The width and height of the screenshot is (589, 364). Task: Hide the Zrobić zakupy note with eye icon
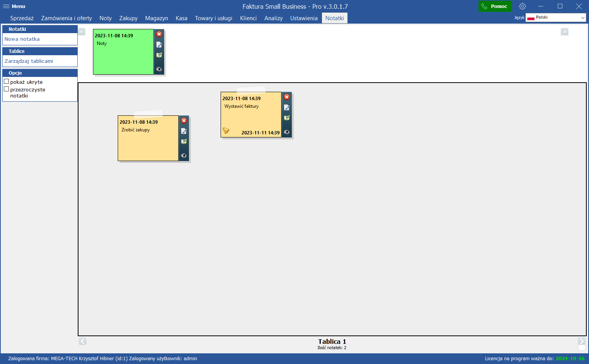(x=184, y=155)
